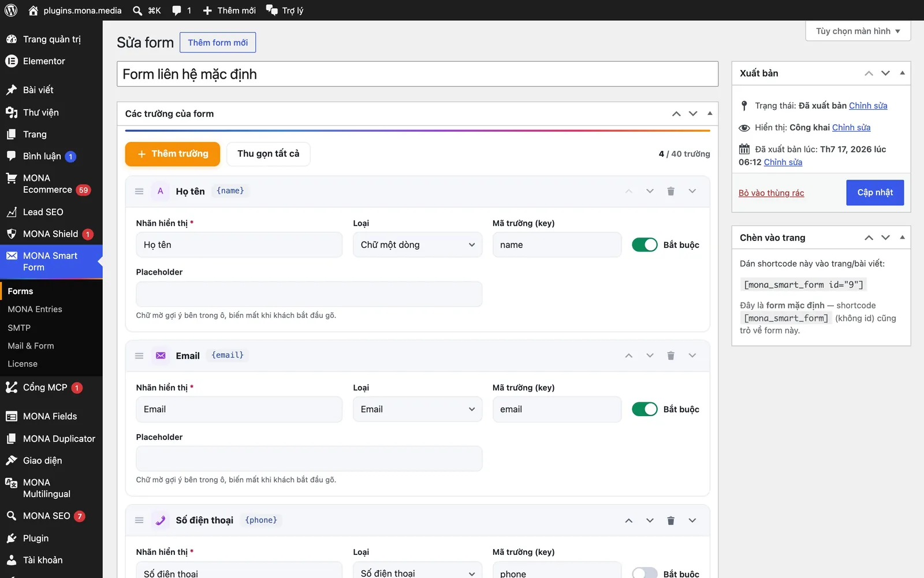Open plugins.mona.media site home link

pos(75,10)
